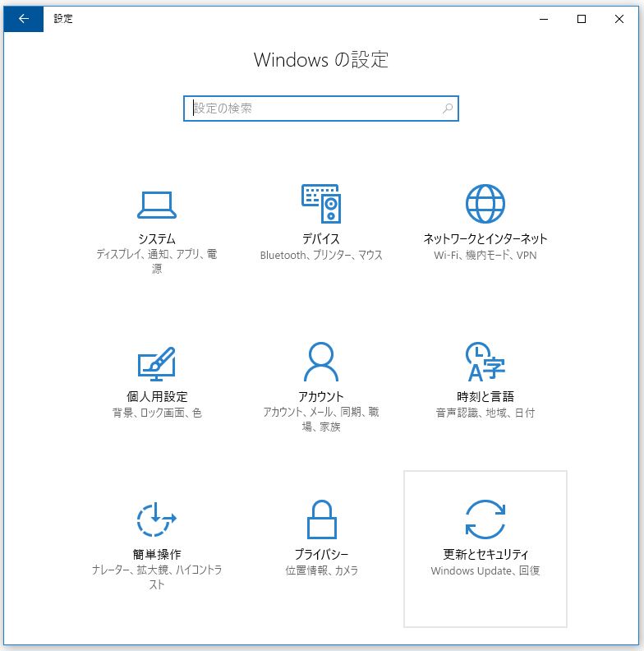Viewport: 644px width, 651px height.
Task: Open the ネットワークとインターネット globe icon
Action: click(x=485, y=204)
